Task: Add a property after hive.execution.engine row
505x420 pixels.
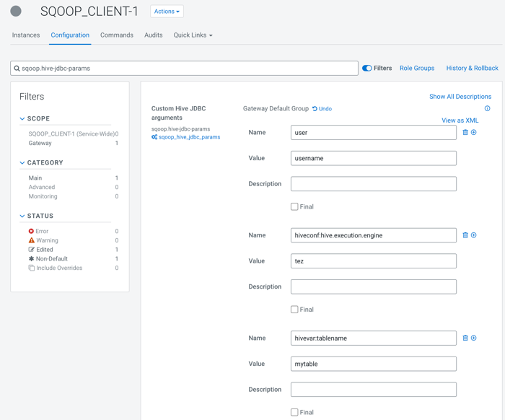Action: pyautogui.click(x=474, y=235)
